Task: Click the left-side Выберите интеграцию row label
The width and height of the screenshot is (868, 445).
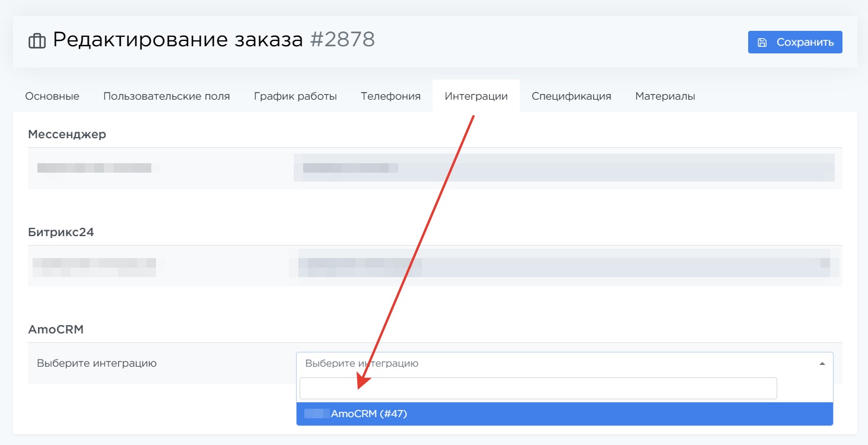Action: pos(97,363)
